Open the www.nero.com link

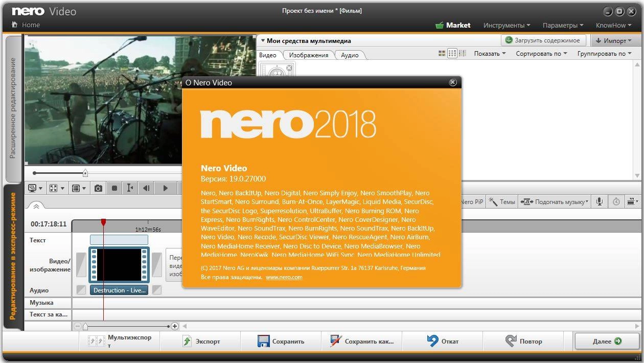(x=284, y=277)
